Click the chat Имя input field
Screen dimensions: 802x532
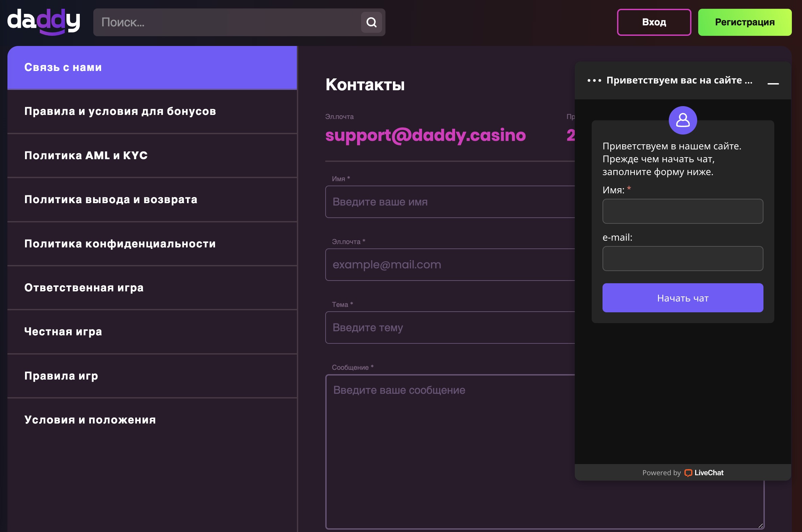tap(683, 211)
